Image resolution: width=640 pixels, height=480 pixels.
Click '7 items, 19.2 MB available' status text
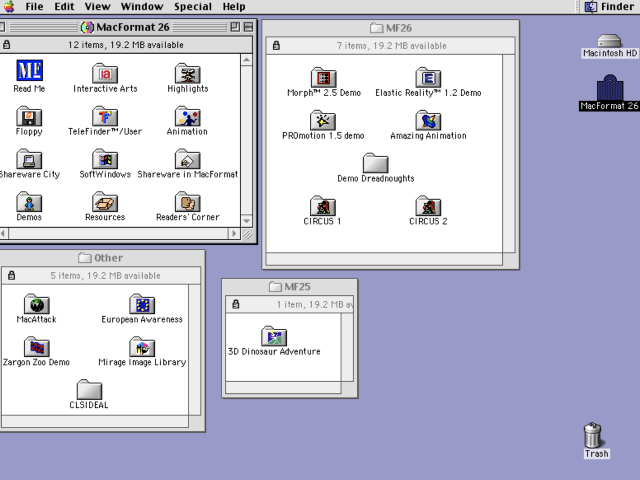[391, 46]
